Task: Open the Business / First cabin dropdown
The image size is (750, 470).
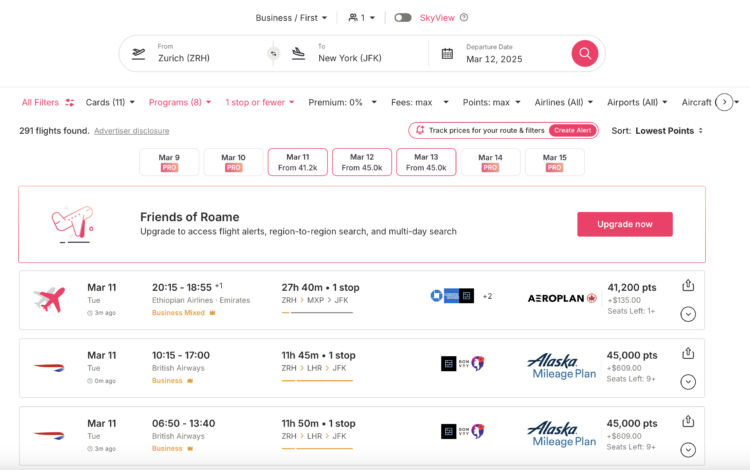Action: click(291, 18)
